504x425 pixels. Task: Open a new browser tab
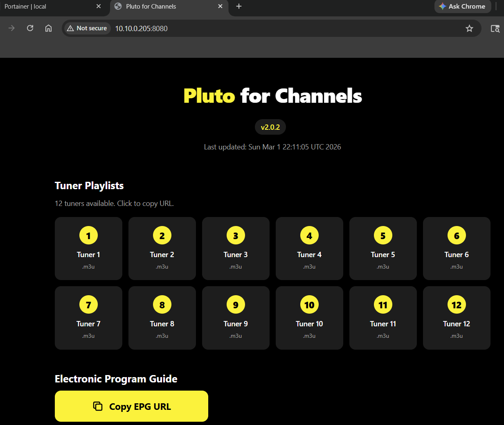tap(239, 6)
